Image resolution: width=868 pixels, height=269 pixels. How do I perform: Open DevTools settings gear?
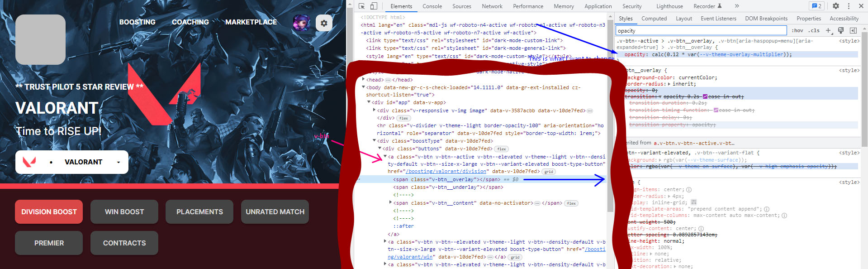(x=836, y=6)
